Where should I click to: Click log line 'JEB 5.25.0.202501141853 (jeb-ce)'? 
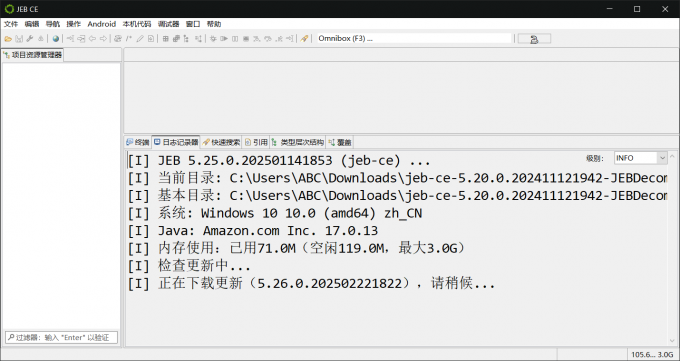point(279,161)
